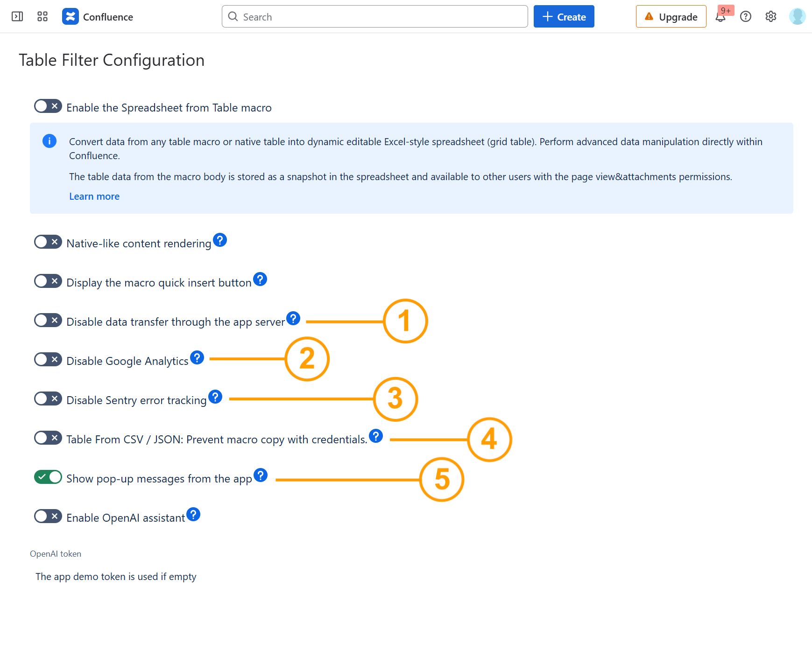Open the notifications bell

tap(720, 17)
